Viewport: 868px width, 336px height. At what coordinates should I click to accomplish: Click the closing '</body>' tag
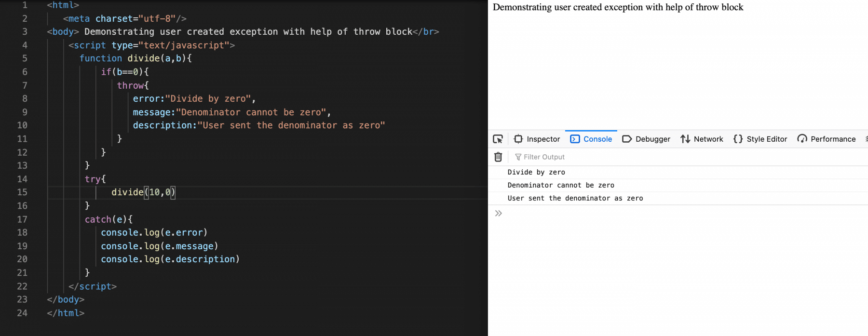click(66, 299)
